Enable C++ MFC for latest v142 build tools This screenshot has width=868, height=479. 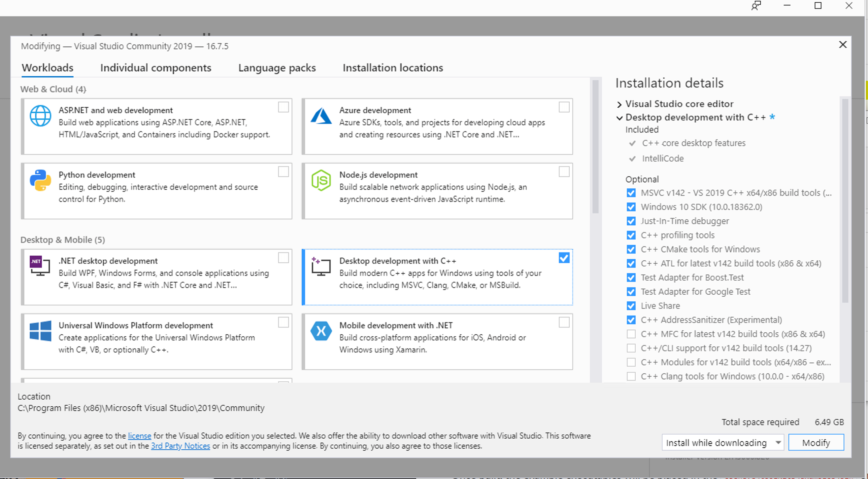tap(631, 334)
